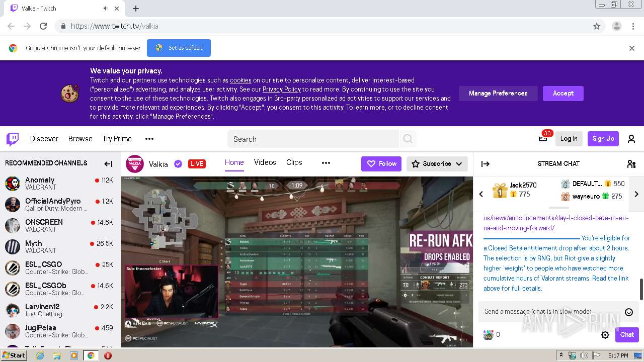The image size is (644, 362).
Task: Accept the privacy cookies
Action: pyautogui.click(x=563, y=94)
